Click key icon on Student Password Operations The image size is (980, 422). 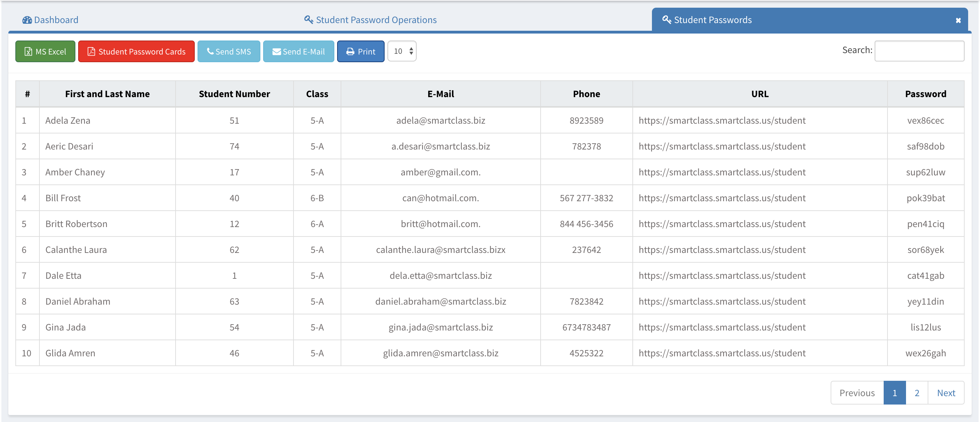(308, 20)
